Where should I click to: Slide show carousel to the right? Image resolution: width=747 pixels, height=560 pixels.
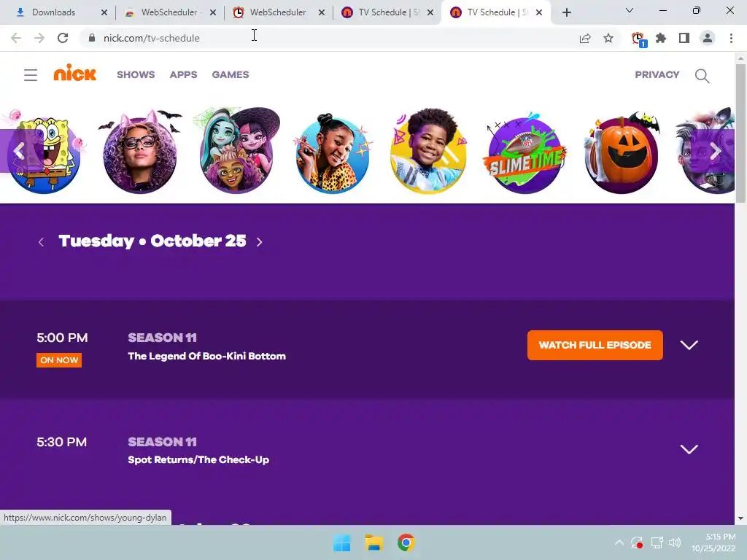[x=716, y=151]
